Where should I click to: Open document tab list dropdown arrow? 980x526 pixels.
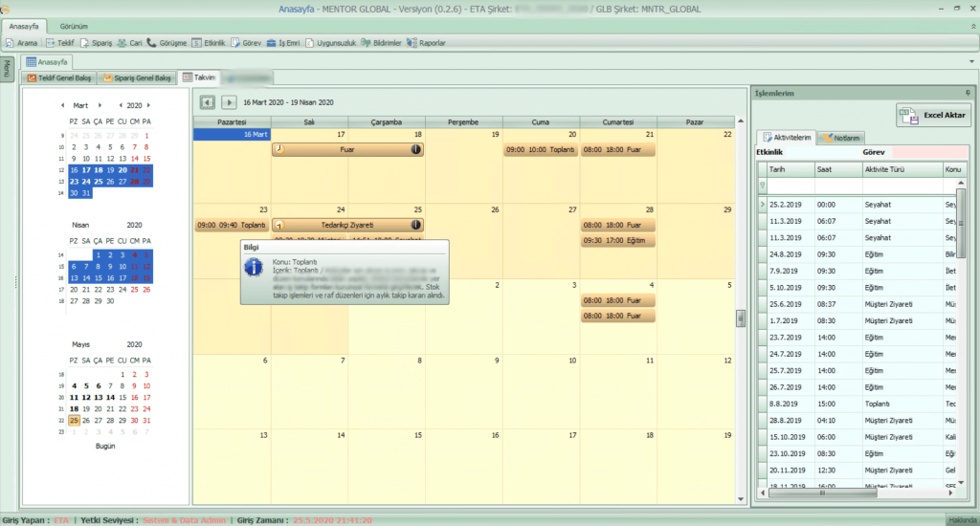(971, 61)
